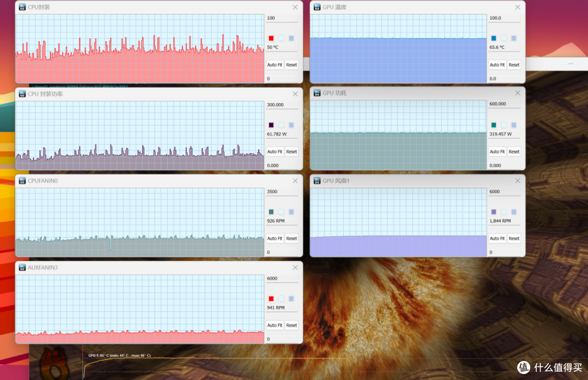Close the AUXFANIN3 graph window

coord(295,267)
